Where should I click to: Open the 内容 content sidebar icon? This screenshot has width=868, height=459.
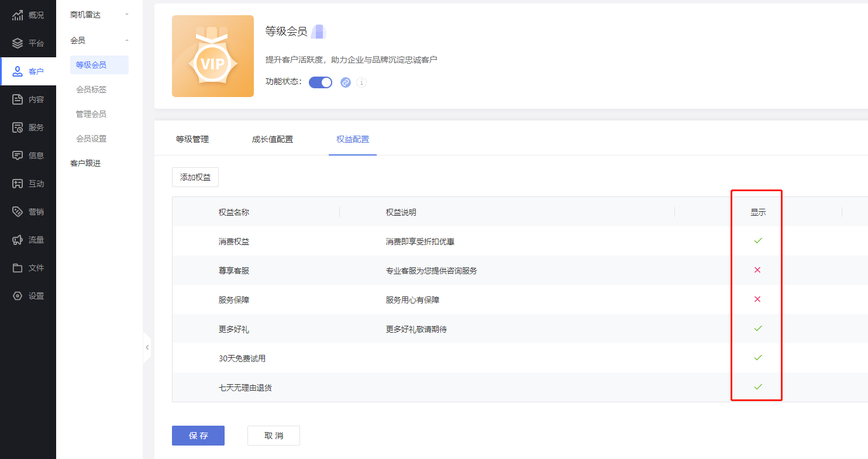(18, 99)
